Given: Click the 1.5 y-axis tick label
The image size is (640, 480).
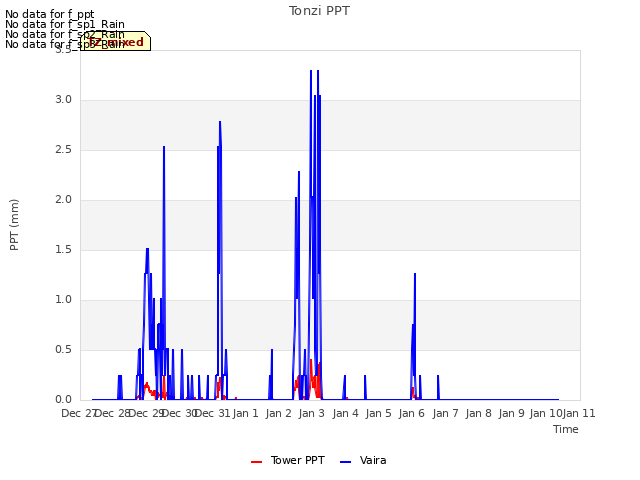Looking at the screenshot, I should (63, 250).
